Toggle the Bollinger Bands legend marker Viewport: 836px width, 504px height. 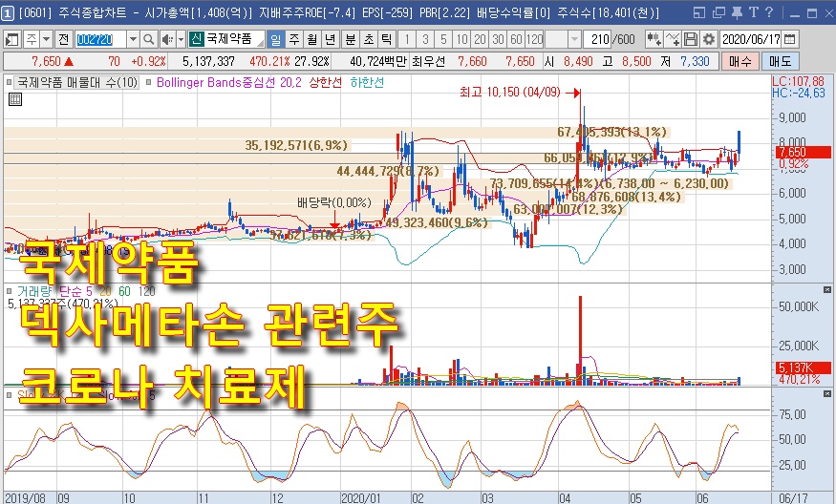coord(149,83)
